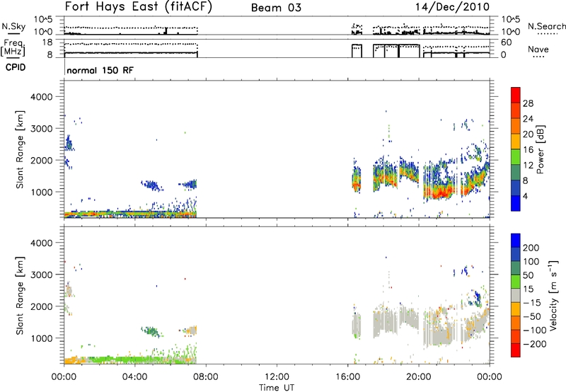Click the "04:00" time tick label
Screen dimensions: 566x392
134,377
